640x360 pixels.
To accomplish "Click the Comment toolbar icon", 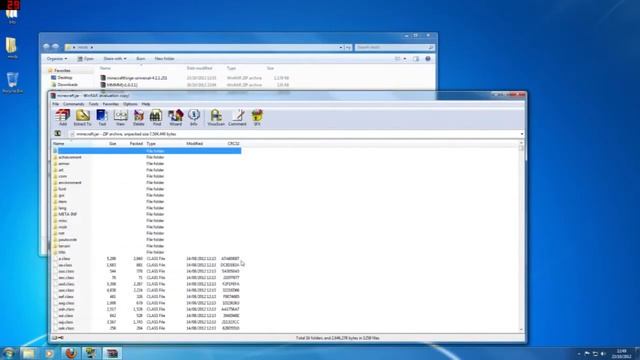I will [238, 117].
